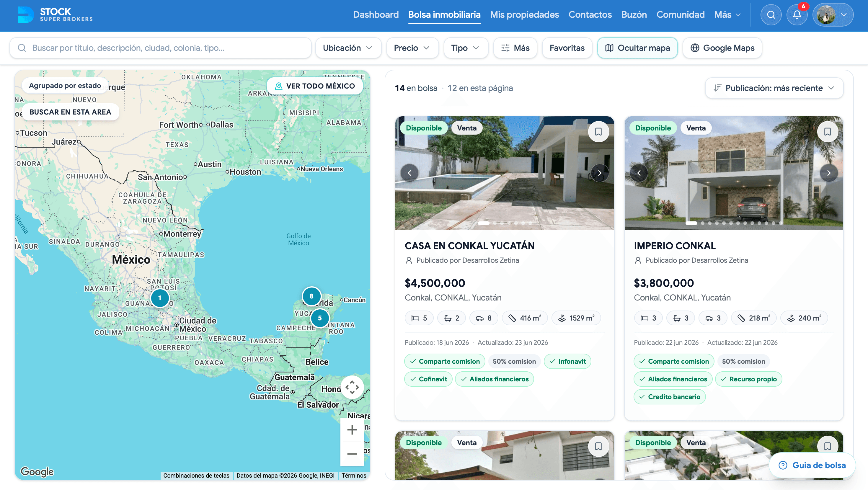Viewport: 868px width, 490px height.
Task: Toggle the Favoritas filter
Action: pos(567,48)
